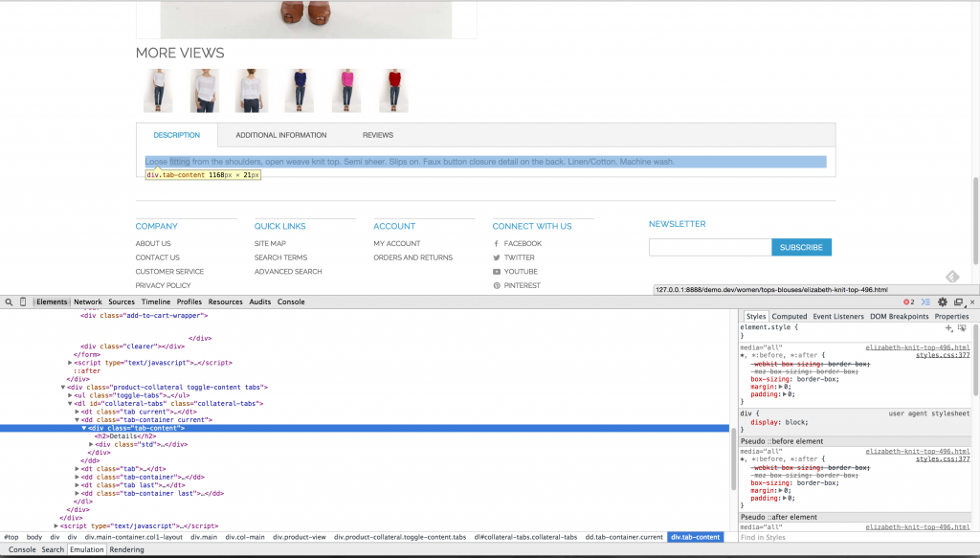Open the Orders and Returns link
The width and height of the screenshot is (980, 558).
413,257
